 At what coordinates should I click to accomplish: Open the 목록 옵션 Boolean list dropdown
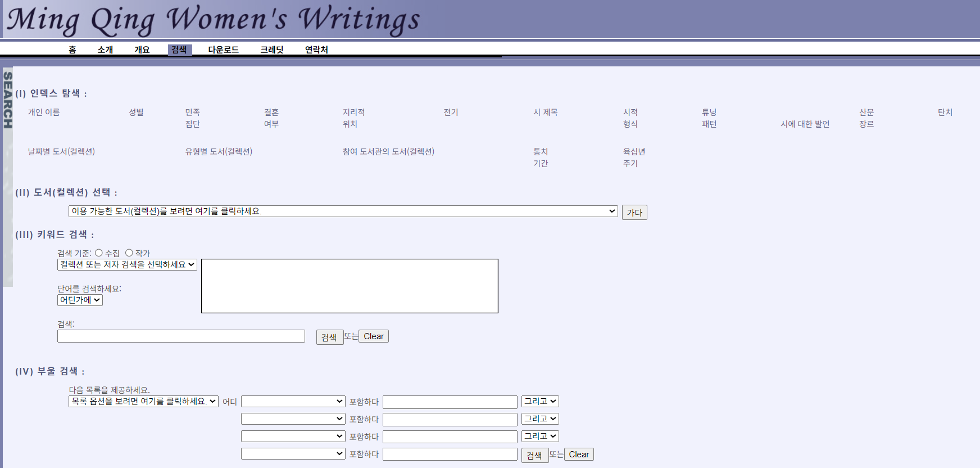click(x=143, y=402)
